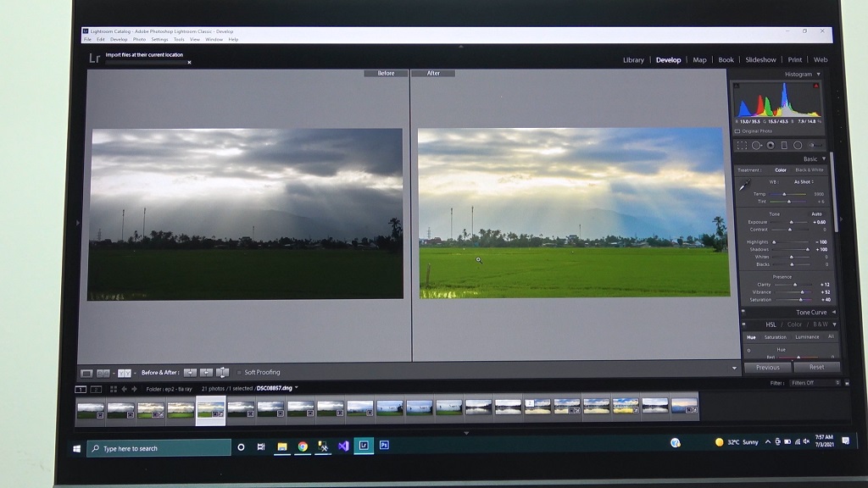
Task: Open Grid view from filmstrip icon
Action: (114, 389)
